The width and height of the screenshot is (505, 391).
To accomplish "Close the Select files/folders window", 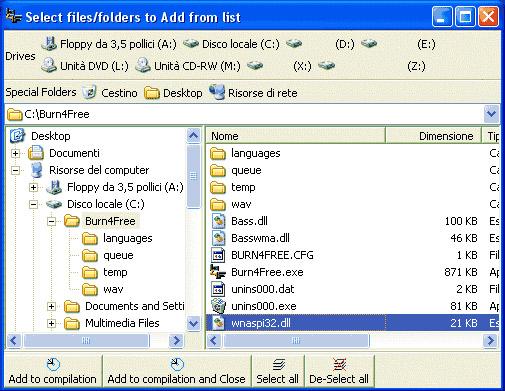I will tap(488, 16).
